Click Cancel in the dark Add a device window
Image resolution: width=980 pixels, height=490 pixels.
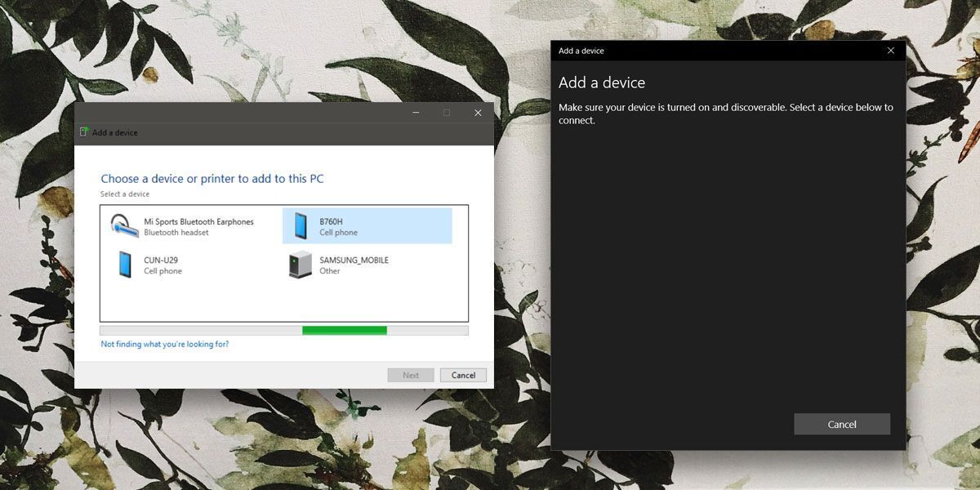point(842,424)
